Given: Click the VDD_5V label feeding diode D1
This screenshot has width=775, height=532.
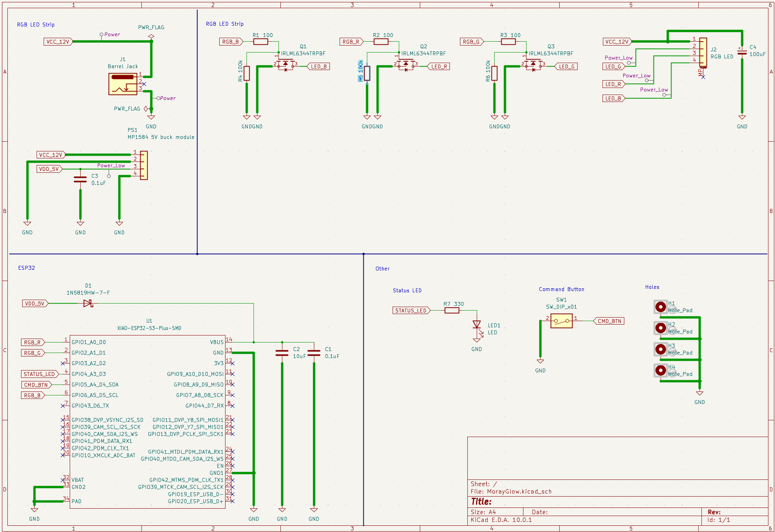Looking at the screenshot, I should tap(35, 304).
